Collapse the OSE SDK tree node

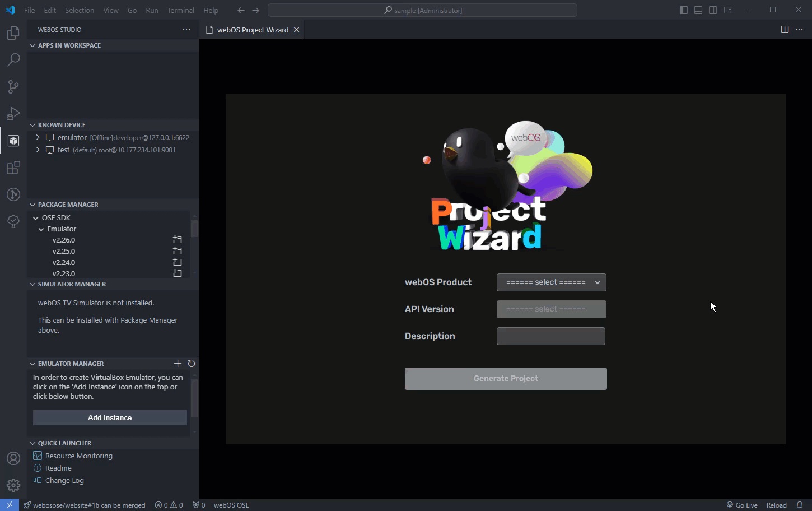35,218
